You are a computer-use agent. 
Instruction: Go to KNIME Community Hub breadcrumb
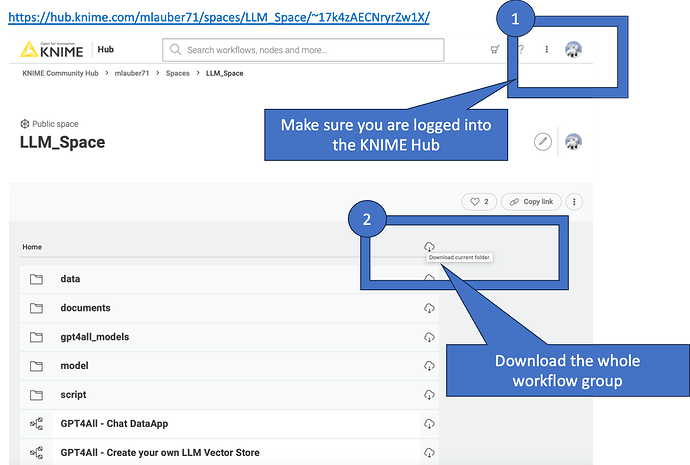[60, 73]
